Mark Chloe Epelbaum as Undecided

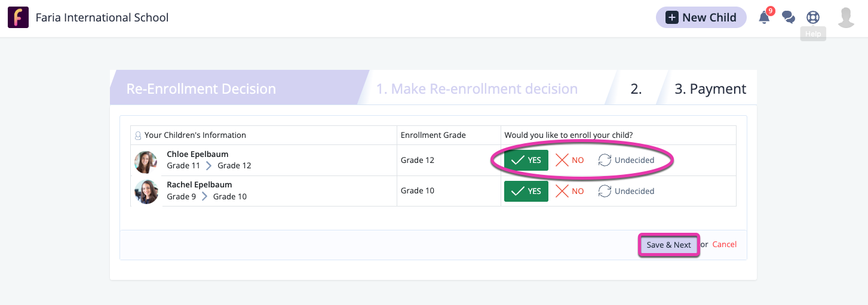626,160
